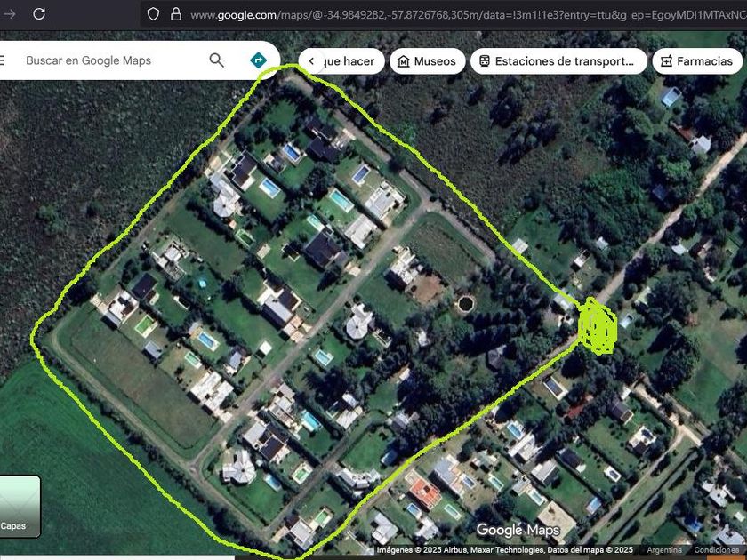
Task: Click the museum icon in Museos chip
Action: tap(404, 61)
